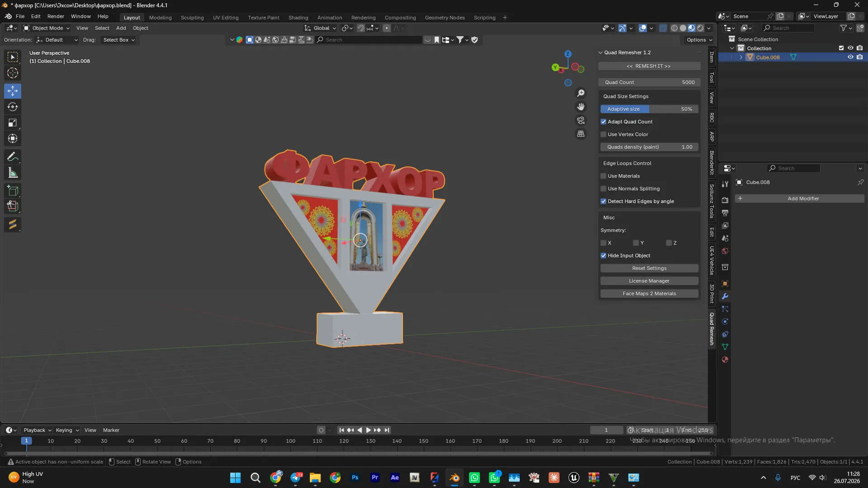Activate the Rotate tool
The width and height of the screenshot is (868, 488).
pos(13,107)
